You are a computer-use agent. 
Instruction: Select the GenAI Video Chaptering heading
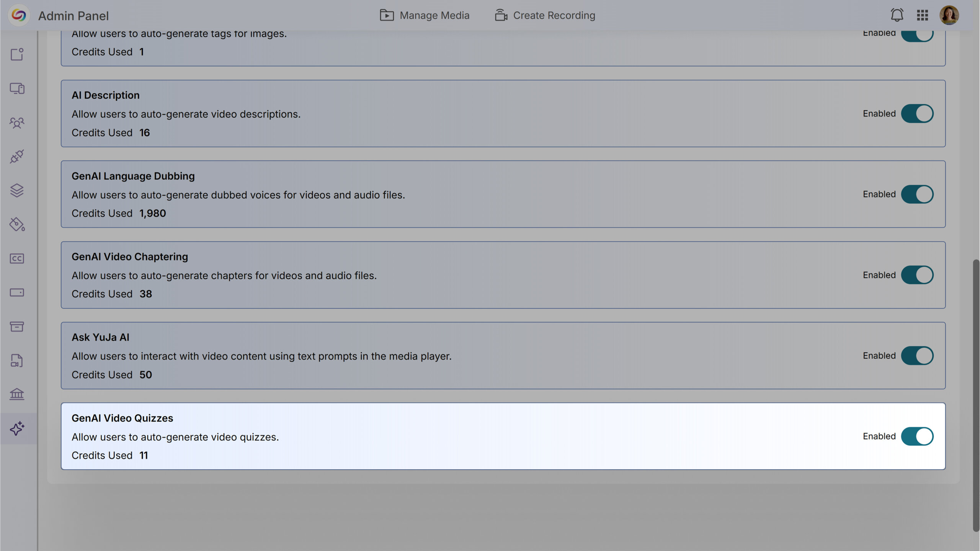pyautogui.click(x=130, y=257)
